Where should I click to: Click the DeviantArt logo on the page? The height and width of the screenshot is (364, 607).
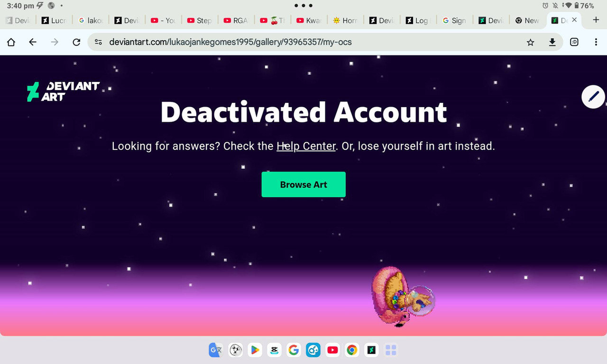click(x=63, y=91)
